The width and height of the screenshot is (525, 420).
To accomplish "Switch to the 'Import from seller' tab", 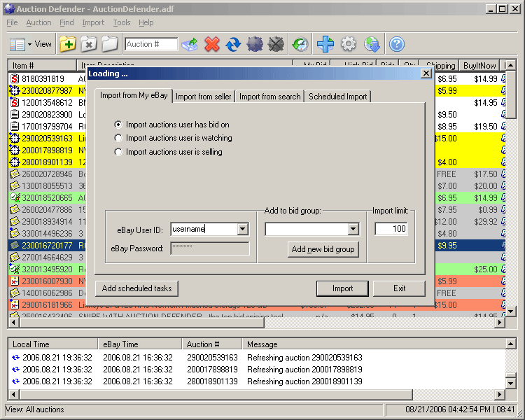I will tap(202, 97).
